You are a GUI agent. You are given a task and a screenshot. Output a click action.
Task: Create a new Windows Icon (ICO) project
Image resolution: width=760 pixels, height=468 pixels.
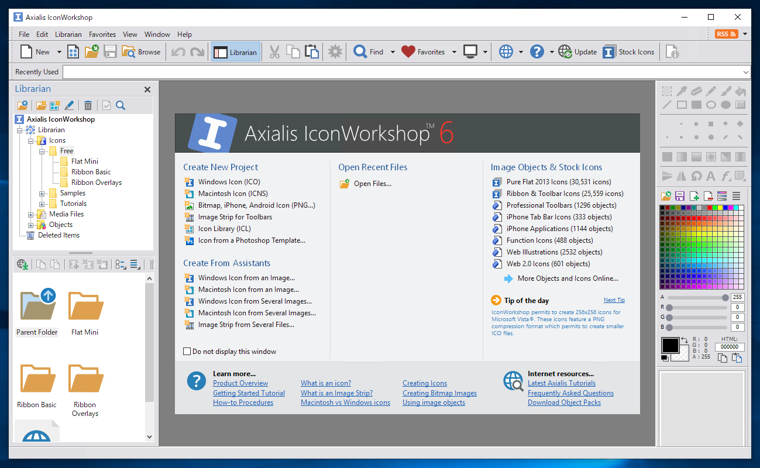coord(229,182)
